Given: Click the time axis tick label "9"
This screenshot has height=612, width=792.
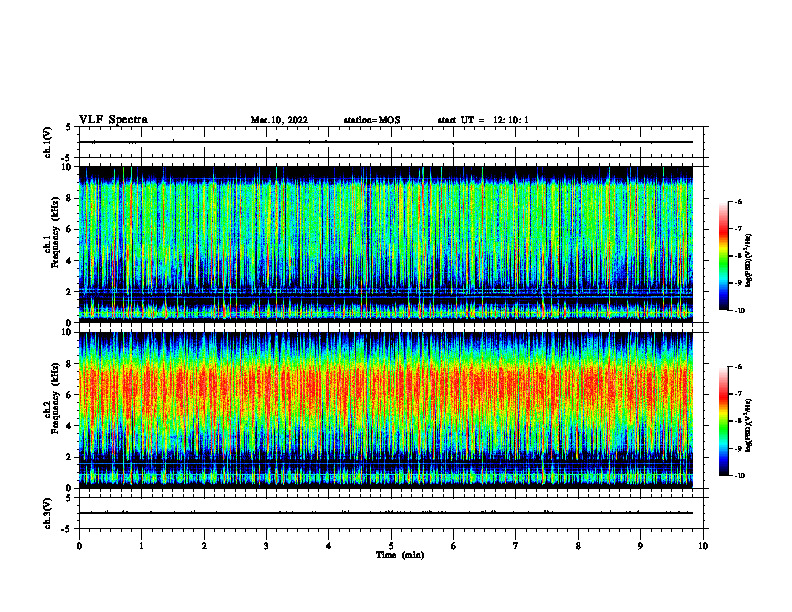Looking at the screenshot, I should [x=640, y=546].
